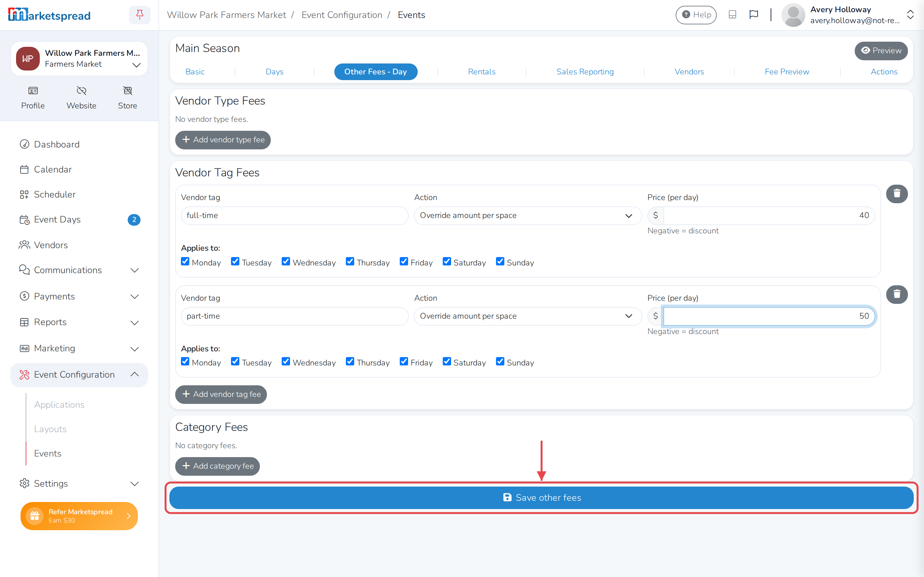
Task: Switch to the Rentals tab
Action: (x=482, y=72)
